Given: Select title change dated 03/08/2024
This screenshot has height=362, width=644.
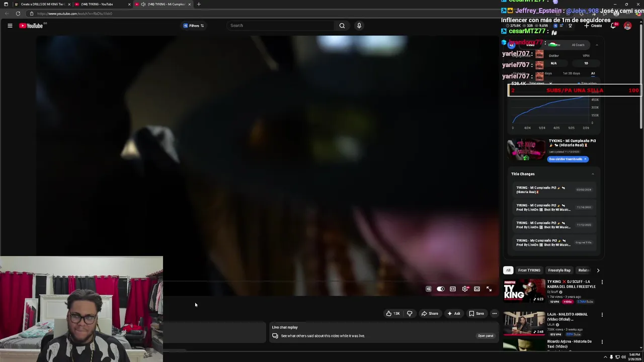Looking at the screenshot, I should [553, 190].
